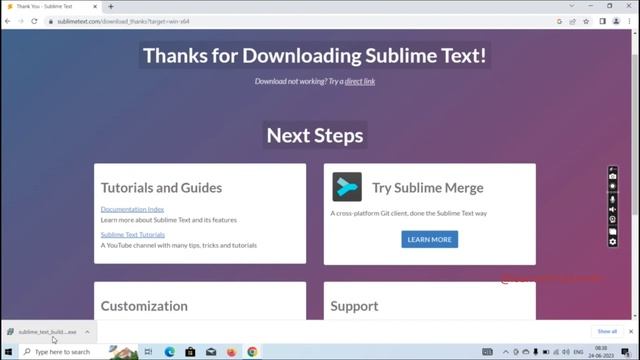Click the browser back arrow
This screenshot has height=360, width=640.
[8, 21]
